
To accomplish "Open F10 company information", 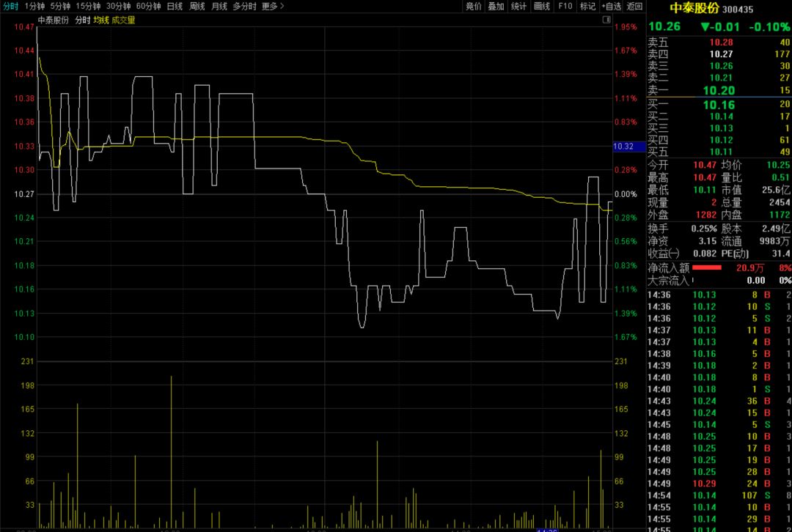I will coord(565,6).
